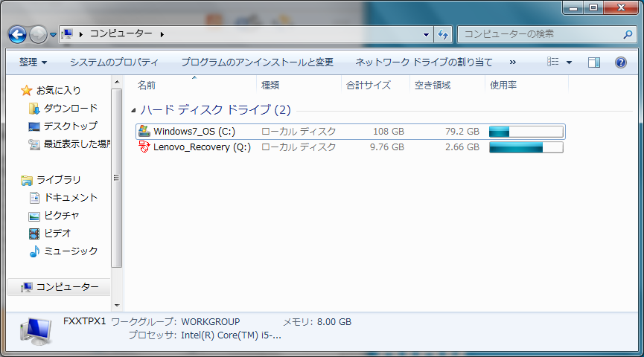The width and height of the screenshot is (644, 357).
Task: Open 最近表示した場所 in favorites
Action: coord(77,144)
